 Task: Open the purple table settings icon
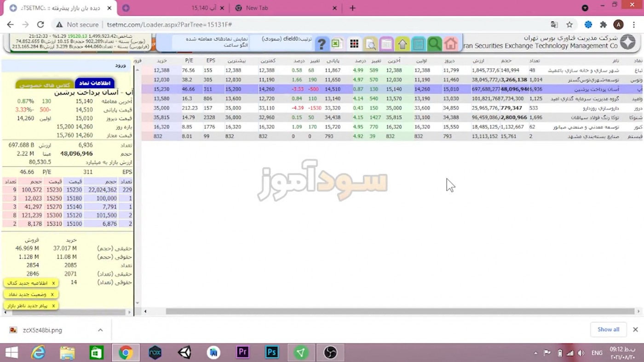tap(386, 44)
